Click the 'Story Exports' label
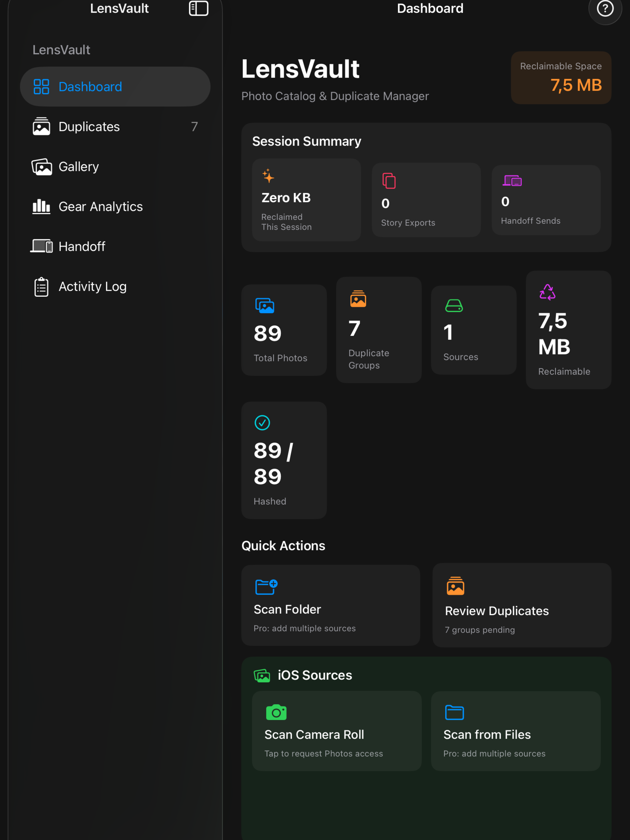 click(x=408, y=223)
